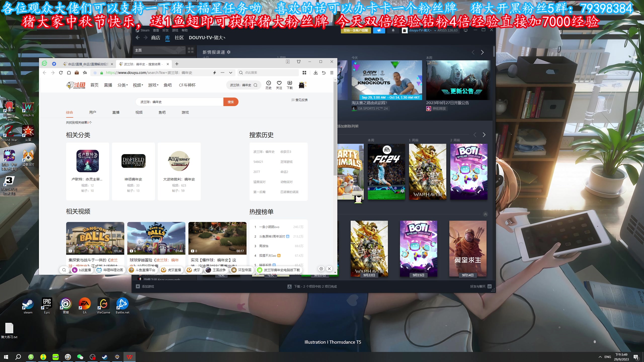Open browser hamburger menu

point(332,73)
